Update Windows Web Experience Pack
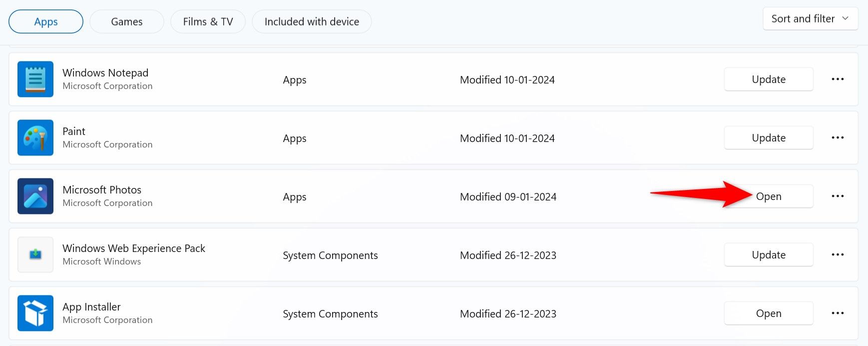This screenshot has height=346, width=868. 768,255
